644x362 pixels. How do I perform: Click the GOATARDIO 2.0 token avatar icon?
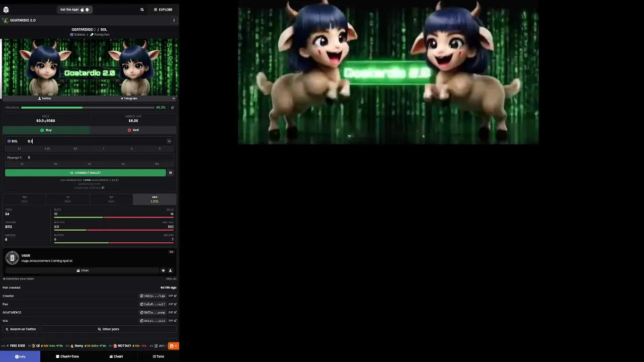[x=6, y=21]
